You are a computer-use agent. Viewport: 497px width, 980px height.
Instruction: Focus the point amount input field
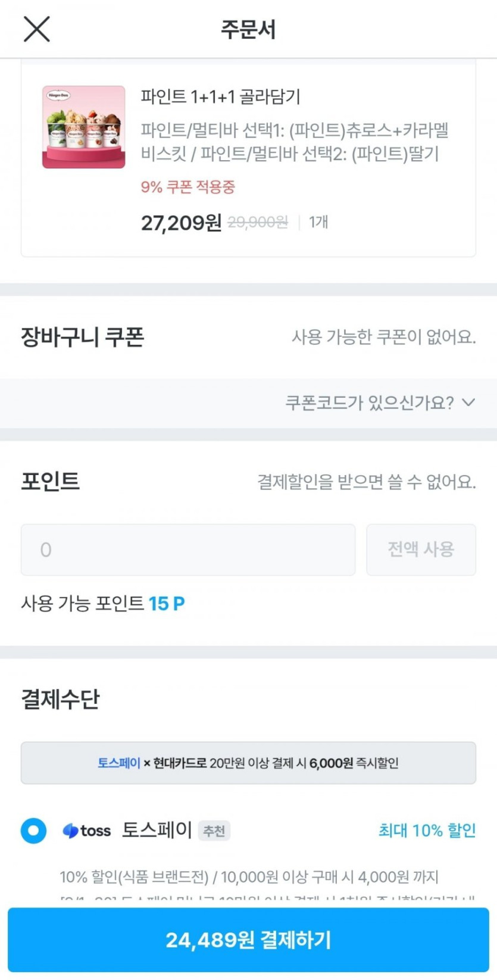click(x=188, y=550)
